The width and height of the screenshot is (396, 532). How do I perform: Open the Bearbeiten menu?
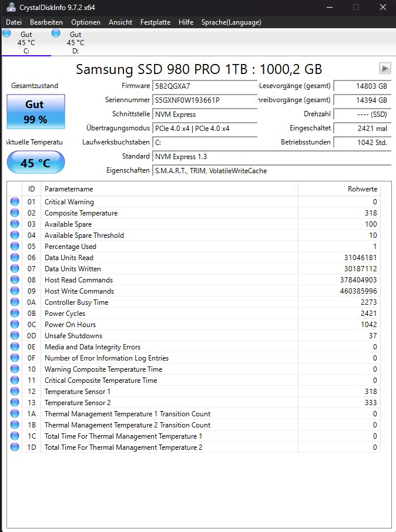(46, 22)
